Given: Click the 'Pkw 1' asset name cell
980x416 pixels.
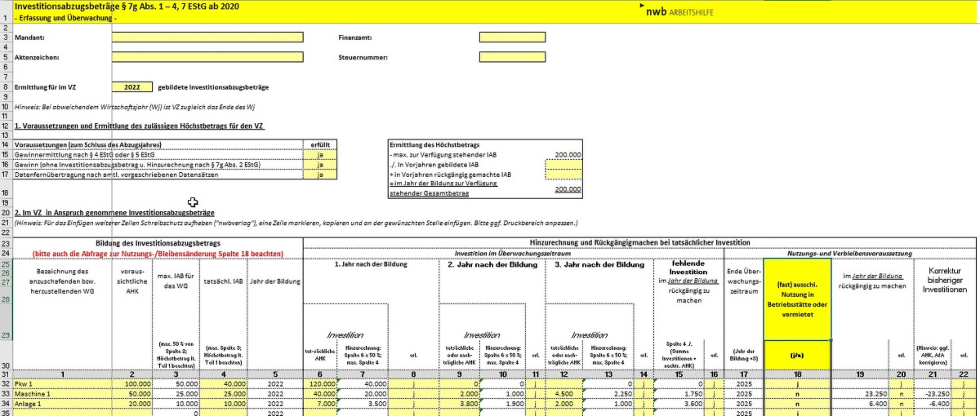Looking at the screenshot, I should pyautogui.click(x=61, y=382).
